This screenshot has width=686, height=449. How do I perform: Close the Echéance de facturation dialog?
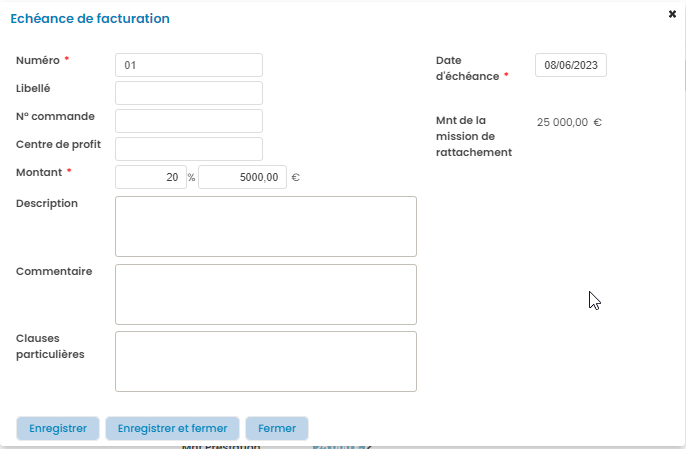pyautogui.click(x=672, y=14)
